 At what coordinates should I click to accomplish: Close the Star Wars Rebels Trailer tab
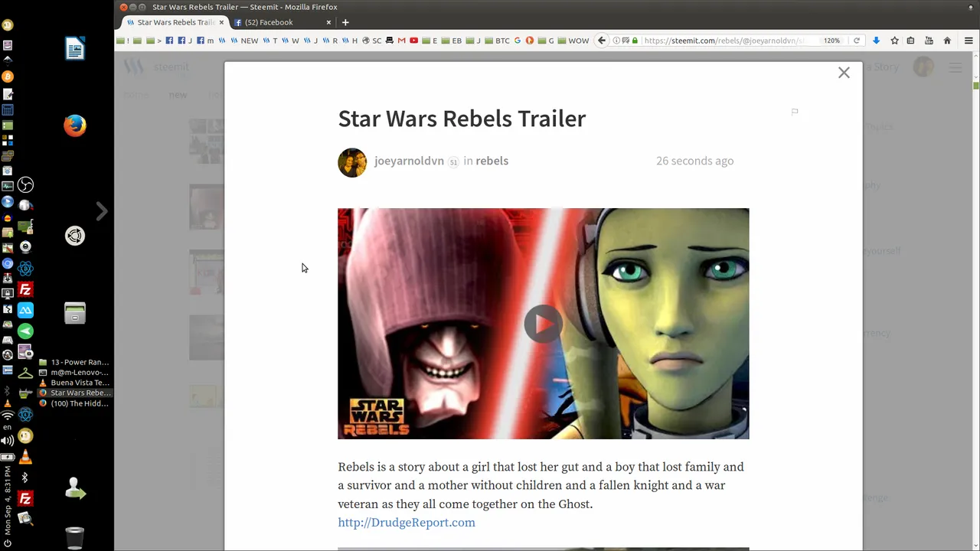(x=221, y=22)
